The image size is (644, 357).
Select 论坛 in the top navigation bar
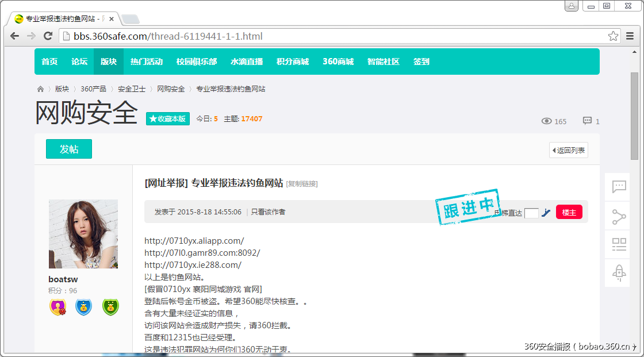point(79,62)
